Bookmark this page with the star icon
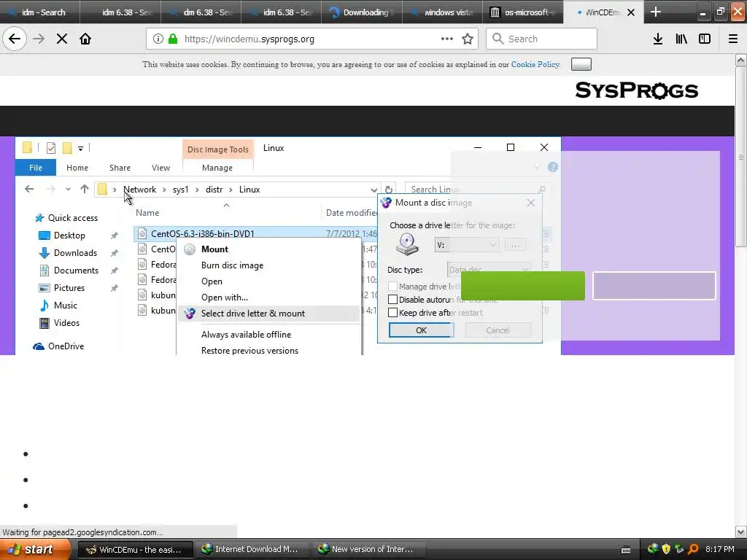 468,39
